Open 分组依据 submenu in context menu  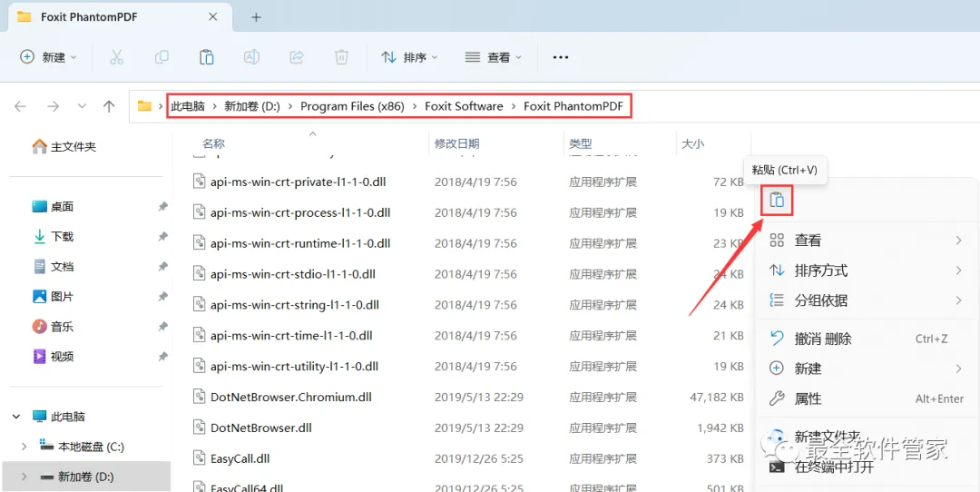click(x=866, y=300)
